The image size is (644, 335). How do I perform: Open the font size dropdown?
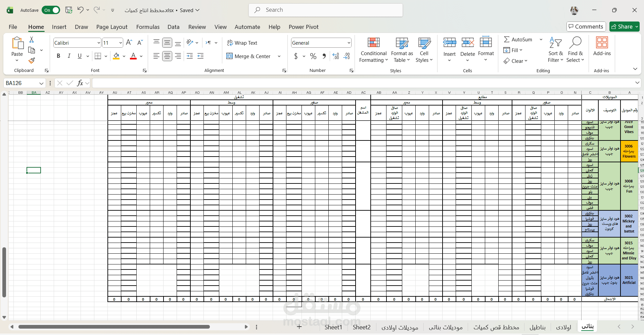121,43
